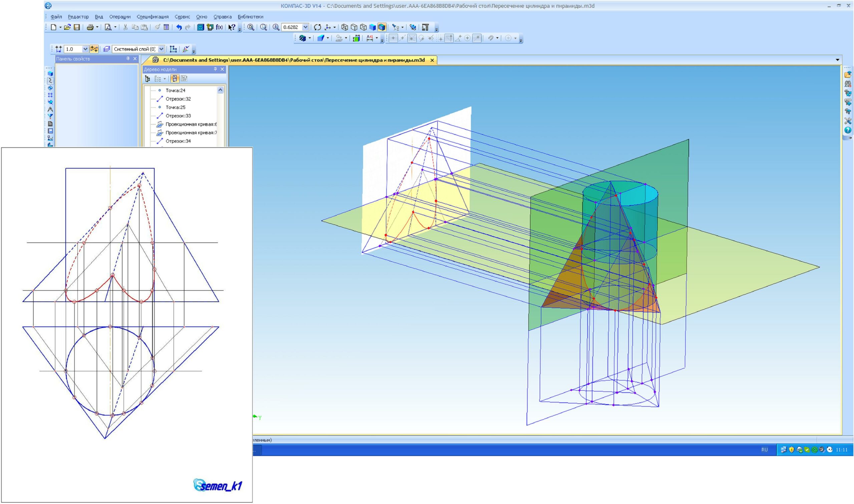Click the model tree scroll-up arrow
Image resolution: width=854 pixels, height=504 pixels.
[221, 90]
